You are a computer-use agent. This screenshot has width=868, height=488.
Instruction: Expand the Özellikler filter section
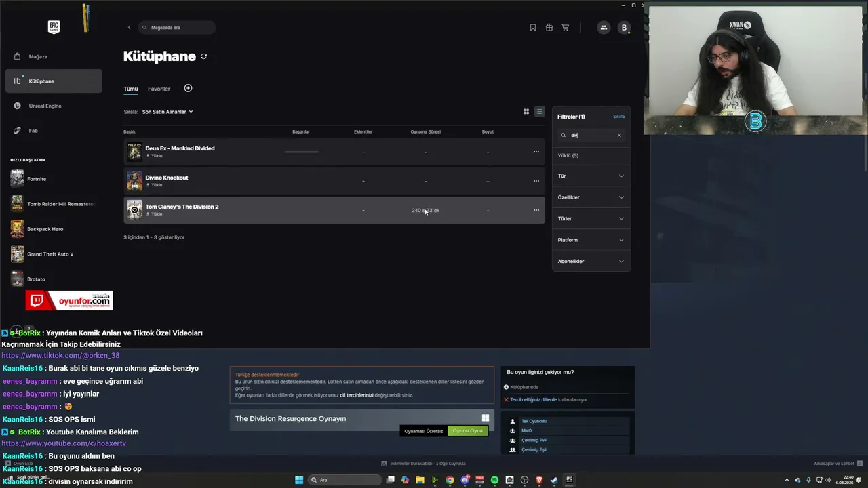591,197
